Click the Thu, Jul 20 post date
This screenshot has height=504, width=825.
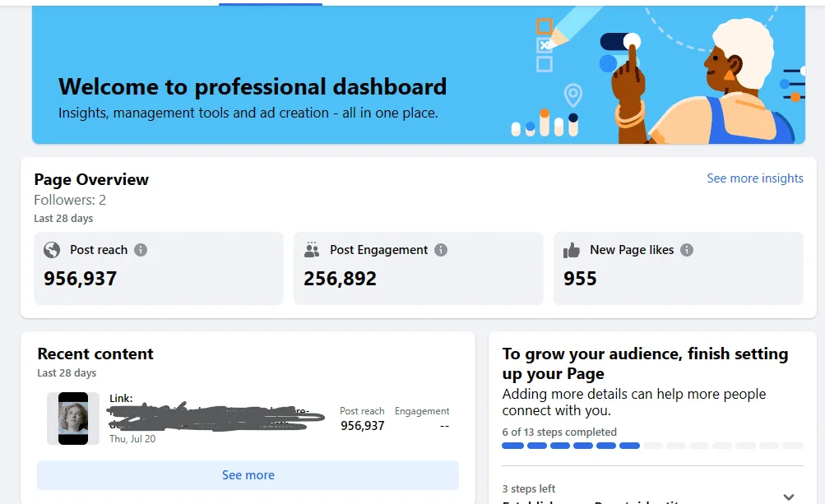132,439
